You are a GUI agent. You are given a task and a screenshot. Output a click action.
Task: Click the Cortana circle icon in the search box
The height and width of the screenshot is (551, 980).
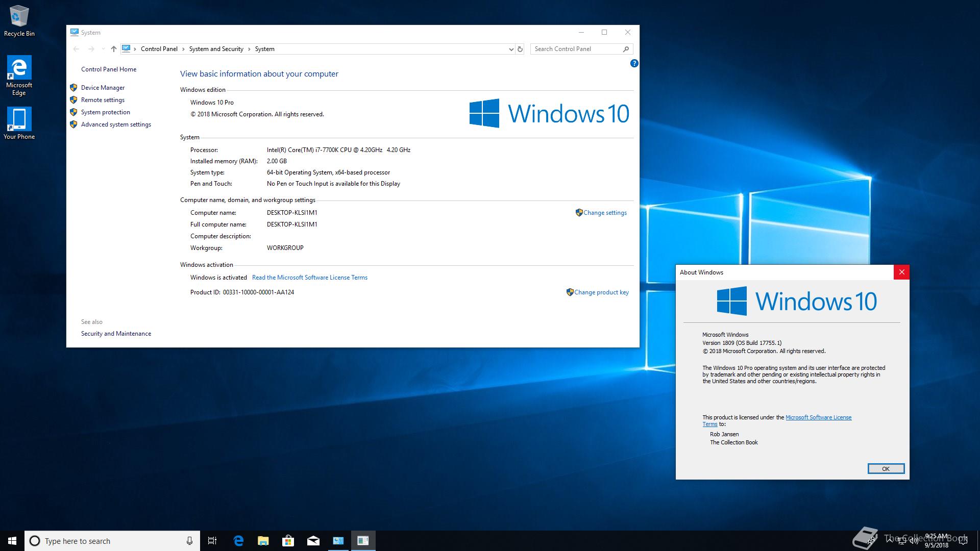coord(35,541)
